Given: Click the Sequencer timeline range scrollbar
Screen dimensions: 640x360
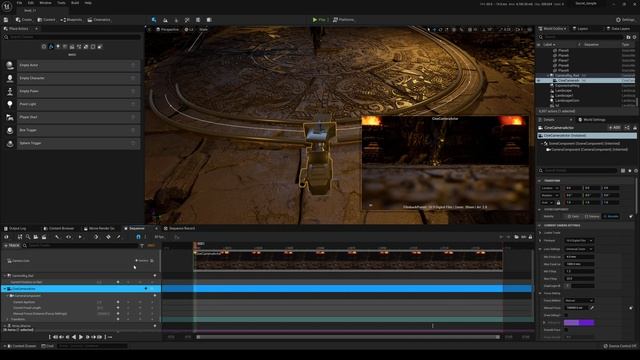Looking at the screenshot, I should pyautogui.click(x=348, y=337).
